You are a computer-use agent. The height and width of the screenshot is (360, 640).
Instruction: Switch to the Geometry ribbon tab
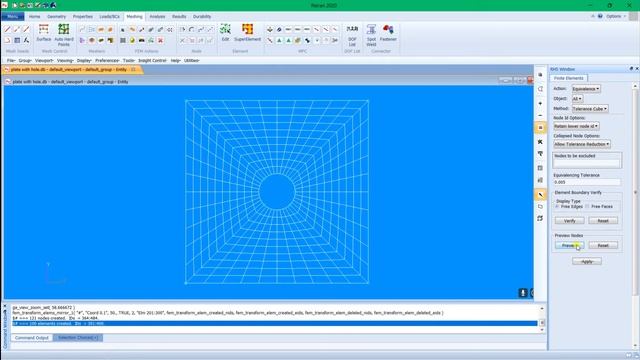56,17
